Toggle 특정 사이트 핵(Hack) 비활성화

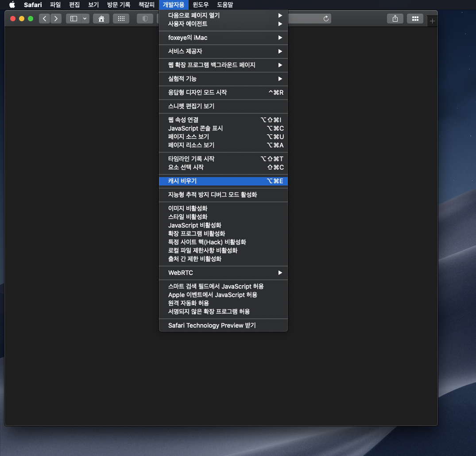(224, 242)
